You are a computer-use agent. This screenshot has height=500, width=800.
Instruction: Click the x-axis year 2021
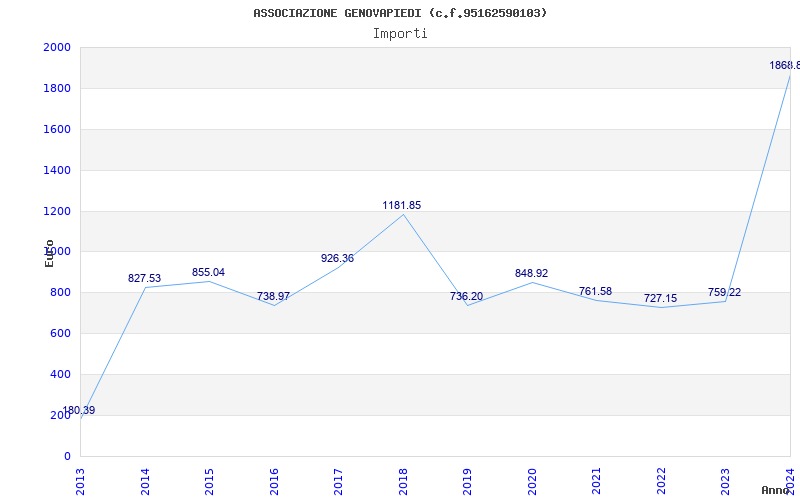point(597,482)
